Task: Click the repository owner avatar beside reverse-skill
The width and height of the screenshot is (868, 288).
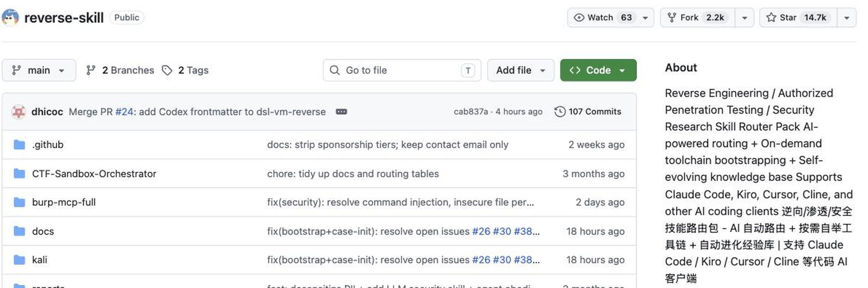Action: tap(10, 17)
